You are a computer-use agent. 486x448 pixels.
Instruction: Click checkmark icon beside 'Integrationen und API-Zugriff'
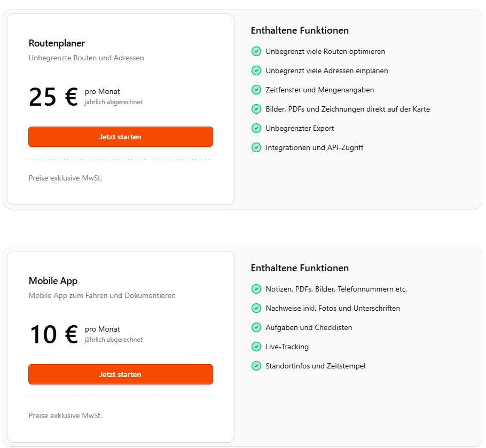tap(256, 147)
